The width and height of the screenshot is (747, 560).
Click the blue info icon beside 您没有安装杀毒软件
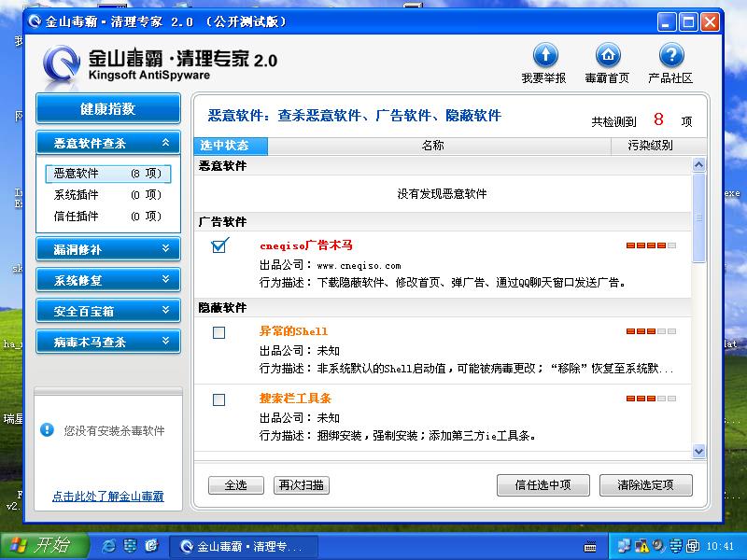(48, 430)
